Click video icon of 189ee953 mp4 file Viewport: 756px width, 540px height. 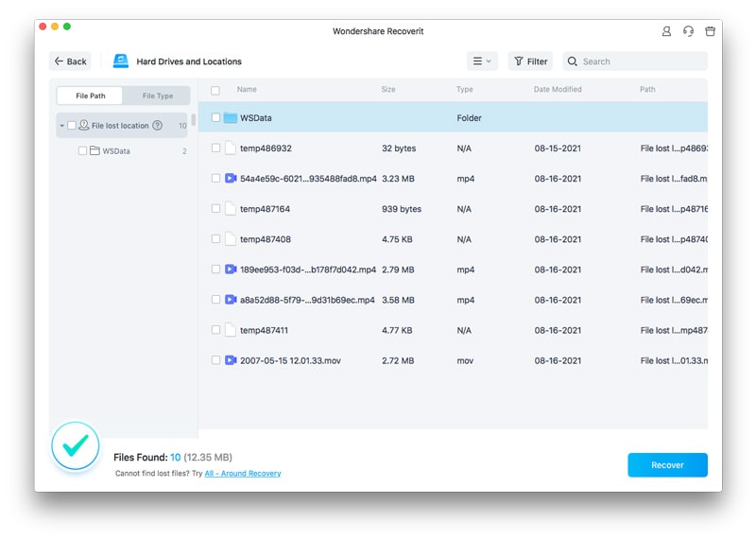(231, 270)
